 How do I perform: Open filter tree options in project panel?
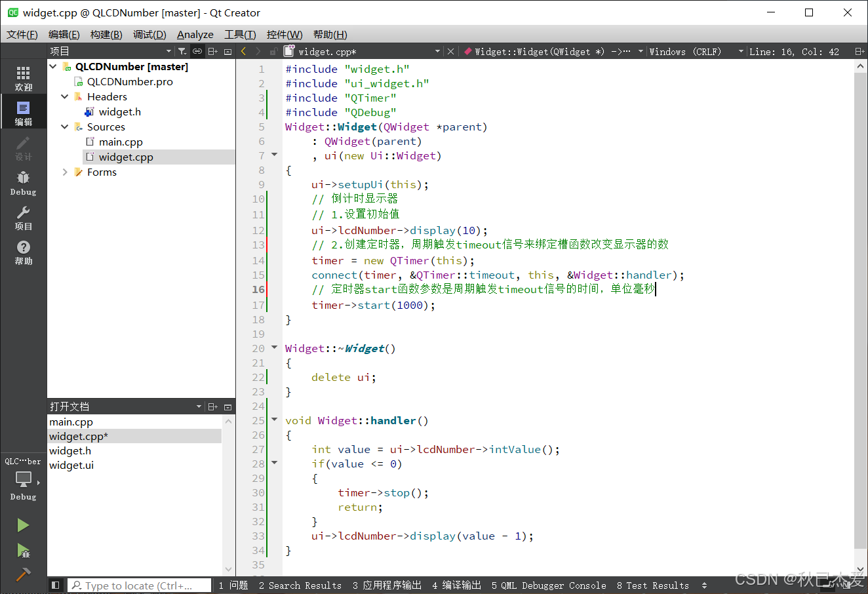point(182,51)
